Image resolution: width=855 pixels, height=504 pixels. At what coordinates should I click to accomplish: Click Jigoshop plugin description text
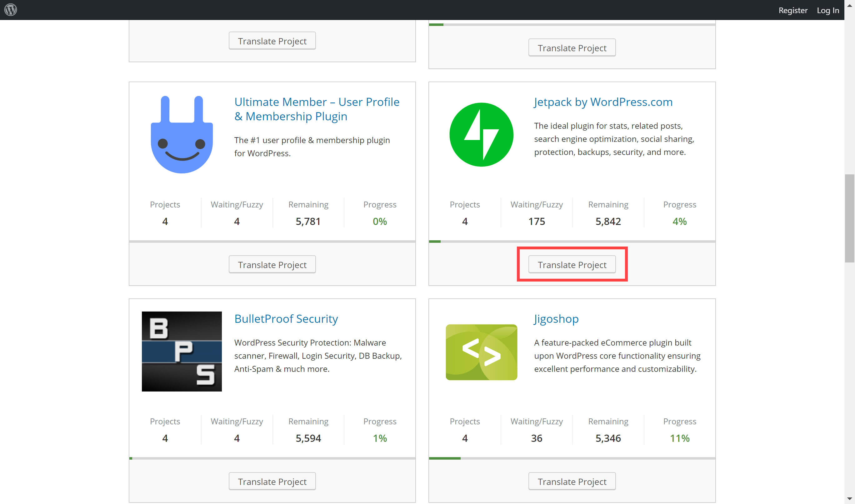click(x=617, y=356)
